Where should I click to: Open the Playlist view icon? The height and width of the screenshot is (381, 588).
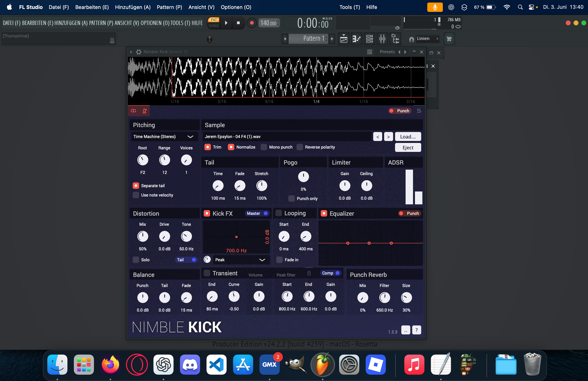tap(343, 39)
